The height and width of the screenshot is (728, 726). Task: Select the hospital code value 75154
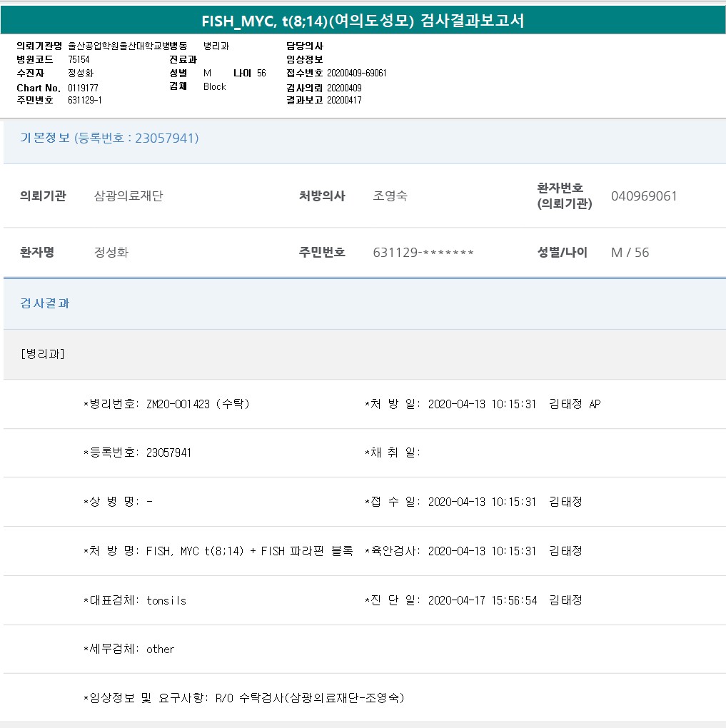pos(79,59)
